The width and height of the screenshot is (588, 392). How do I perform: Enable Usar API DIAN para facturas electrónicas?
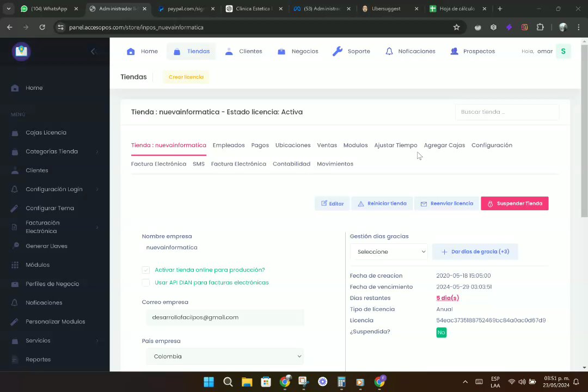146,283
